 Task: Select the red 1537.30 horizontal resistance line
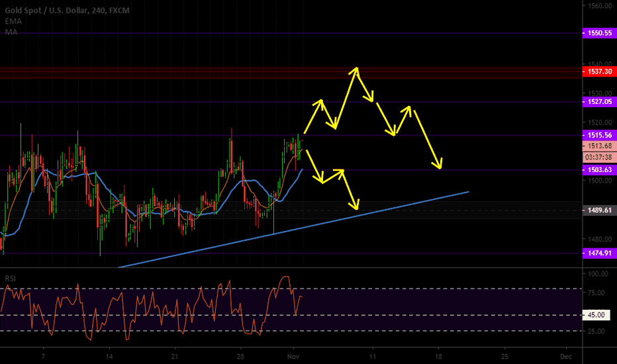click(291, 71)
